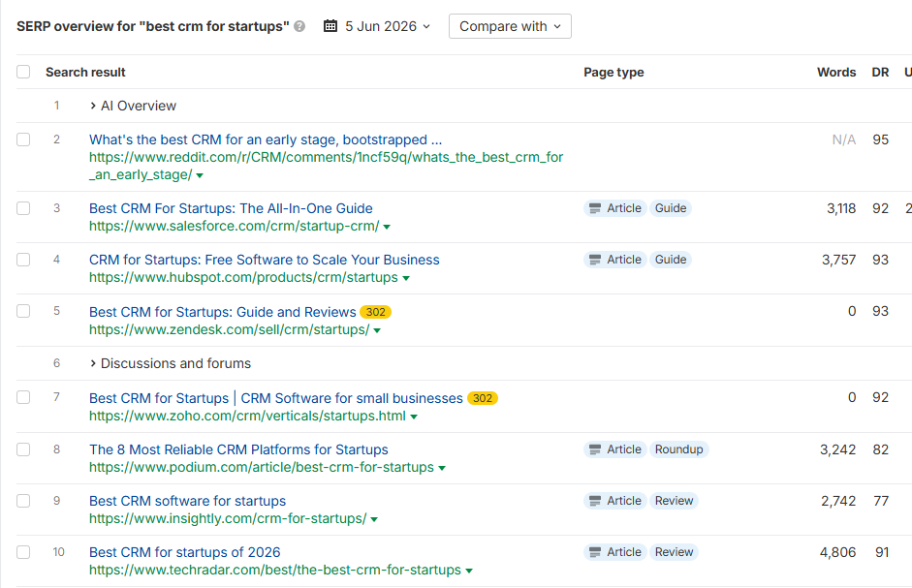Open "Best CRM For Startups: The All-In-One Guide" title
Screen dimensions: 912x588
click(x=231, y=208)
